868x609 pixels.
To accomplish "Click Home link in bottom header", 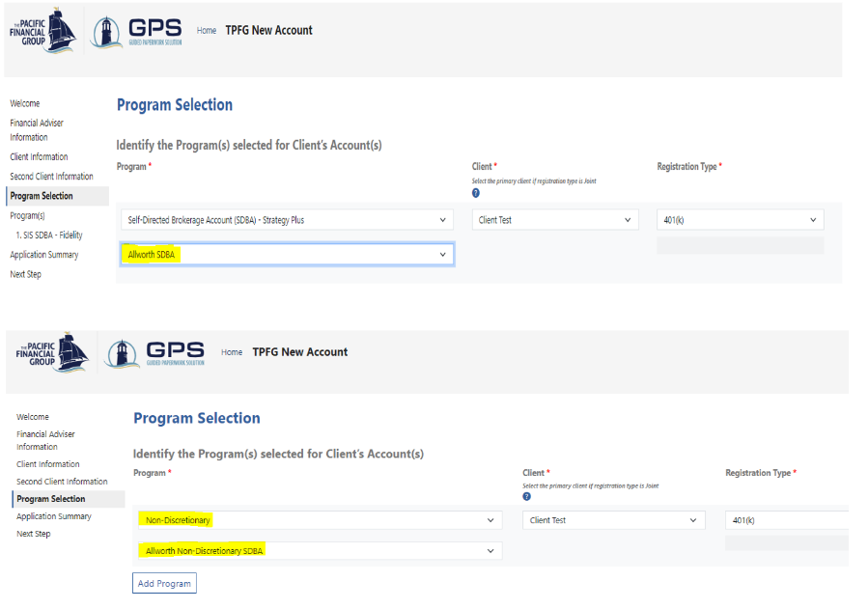I will pyautogui.click(x=232, y=352).
